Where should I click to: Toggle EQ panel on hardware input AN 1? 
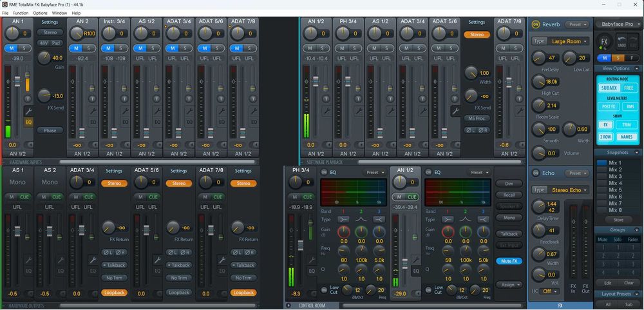click(28, 122)
